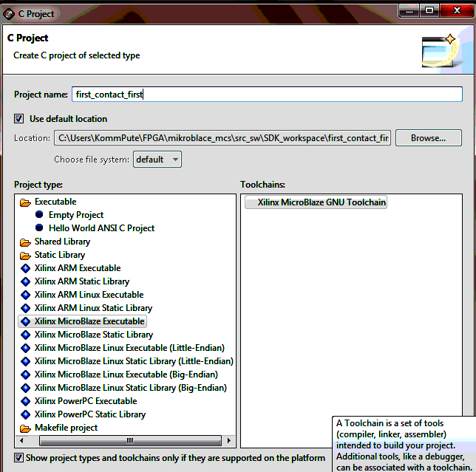Select Xilinx PowerPC Executable
The image size is (476, 472).
86,401
